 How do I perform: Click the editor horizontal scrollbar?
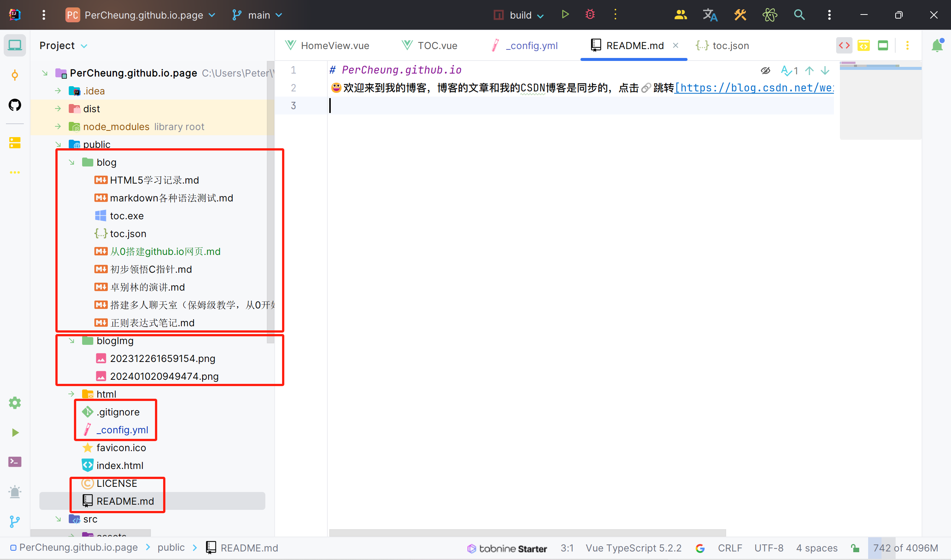click(x=528, y=533)
